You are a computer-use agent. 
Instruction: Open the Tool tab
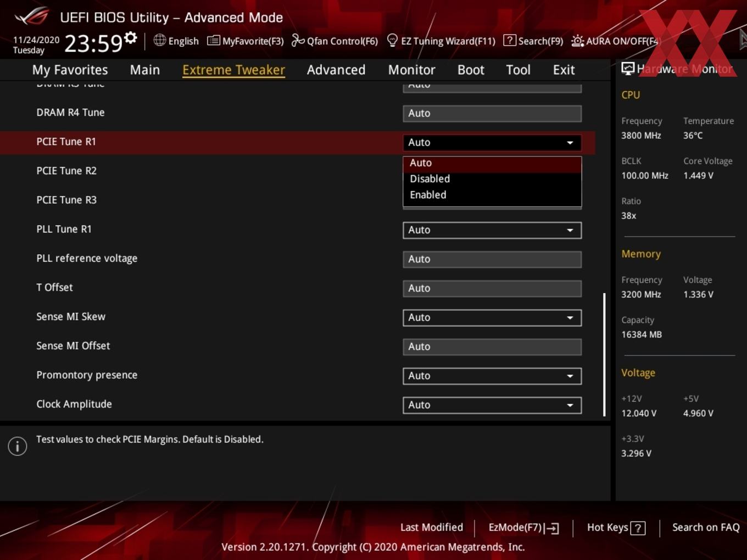coord(518,70)
